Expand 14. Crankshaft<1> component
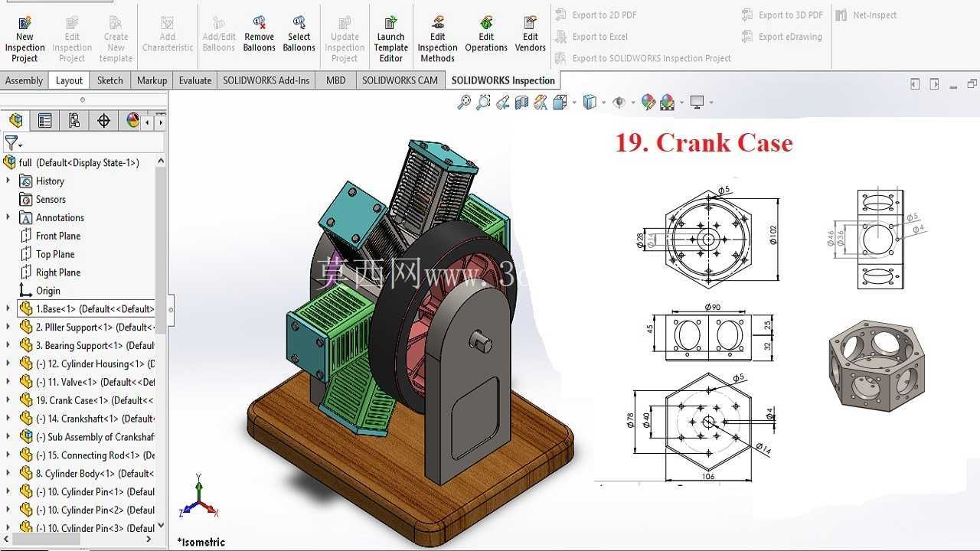Viewport: 980px width, 551px height. point(8,419)
